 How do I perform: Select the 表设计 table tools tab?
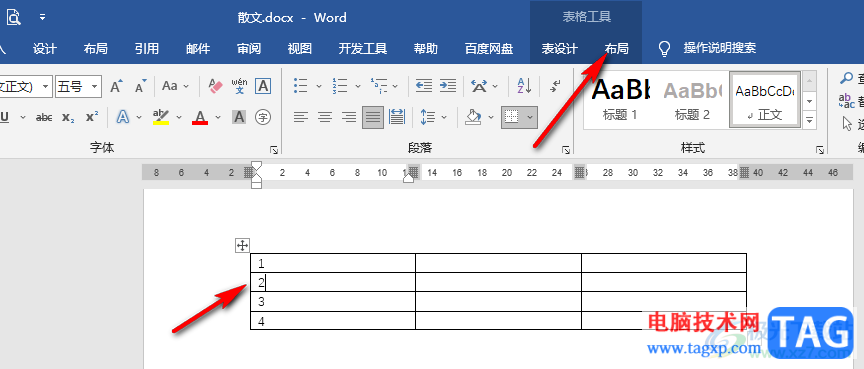click(x=559, y=48)
